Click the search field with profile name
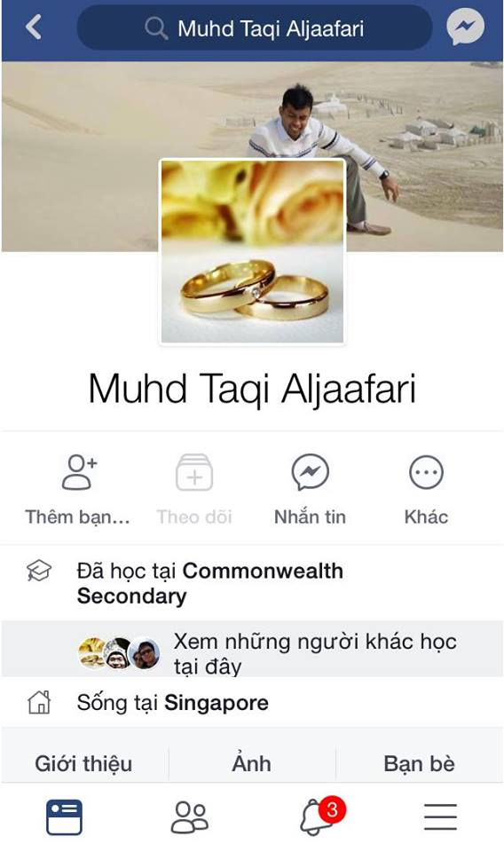Viewport: 504px width, 852px height. pos(255,28)
